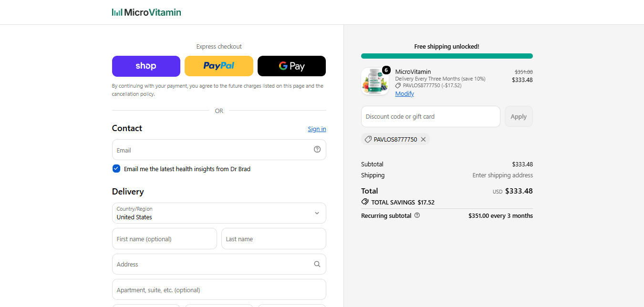Image resolution: width=644 pixels, height=307 pixels.
Task: Remove the PAVLOS8777750 discount code
Action: coord(423,139)
